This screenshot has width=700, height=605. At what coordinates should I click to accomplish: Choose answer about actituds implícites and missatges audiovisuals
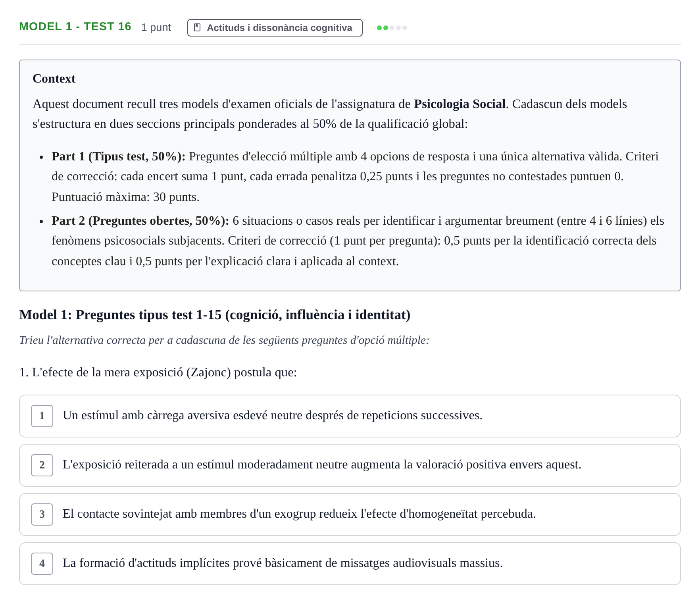pos(350,564)
